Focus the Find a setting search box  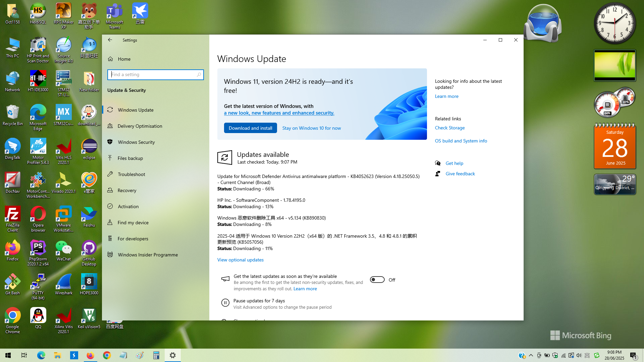click(156, 75)
